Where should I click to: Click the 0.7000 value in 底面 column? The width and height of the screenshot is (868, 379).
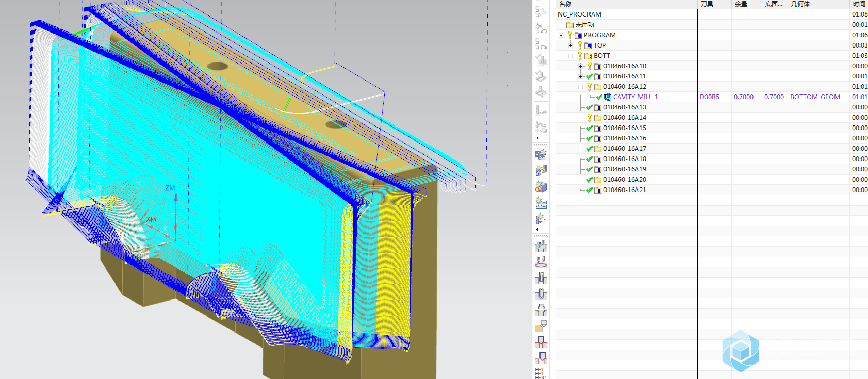click(x=774, y=97)
